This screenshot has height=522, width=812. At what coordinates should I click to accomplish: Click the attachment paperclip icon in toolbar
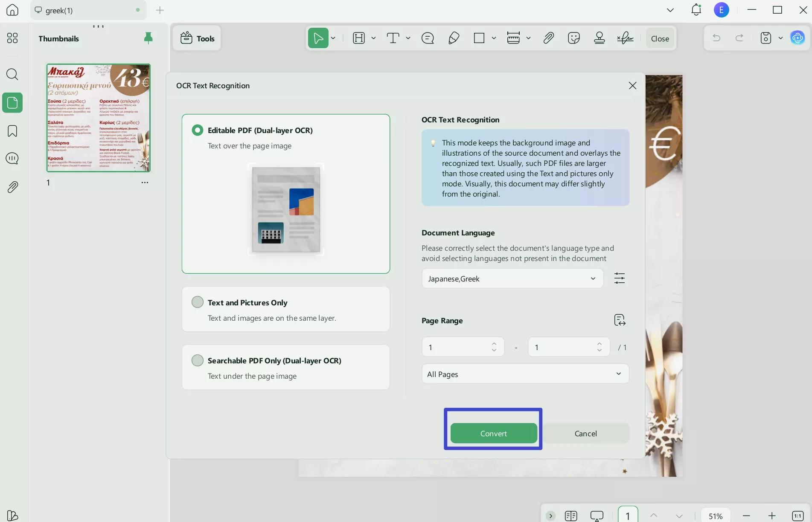pyautogui.click(x=548, y=38)
